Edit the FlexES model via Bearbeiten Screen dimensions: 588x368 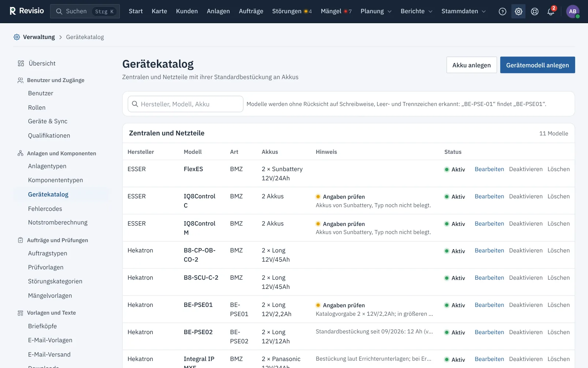(x=489, y=169)
